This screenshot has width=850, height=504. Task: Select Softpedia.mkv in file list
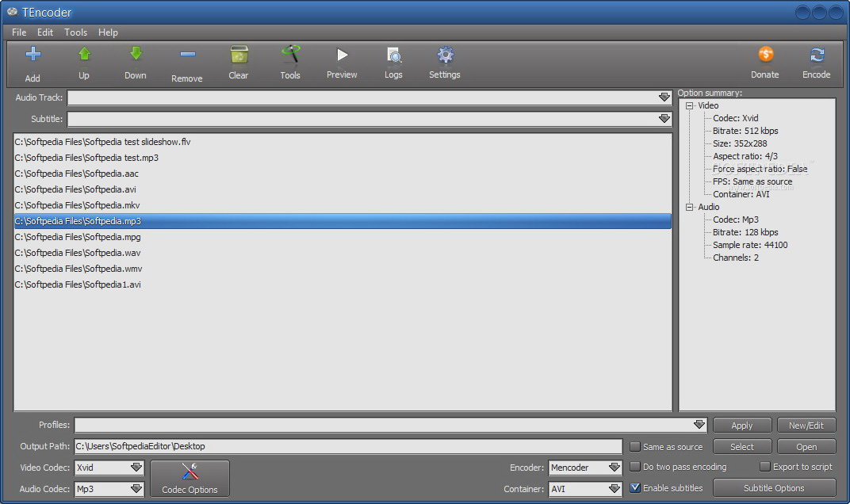pyautogui.click(x=343, y=205)
